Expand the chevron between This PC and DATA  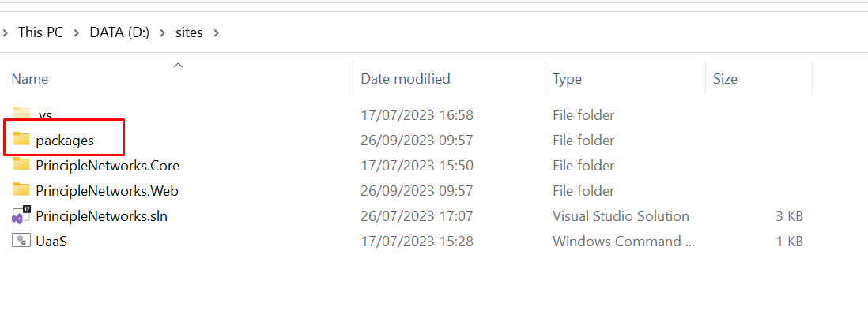(x=77, y=32)
